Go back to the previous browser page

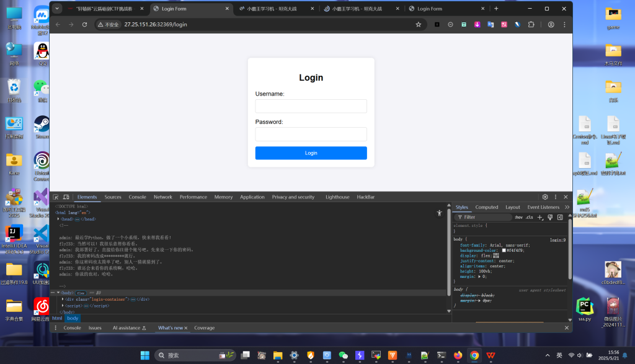tap(58, 25)
